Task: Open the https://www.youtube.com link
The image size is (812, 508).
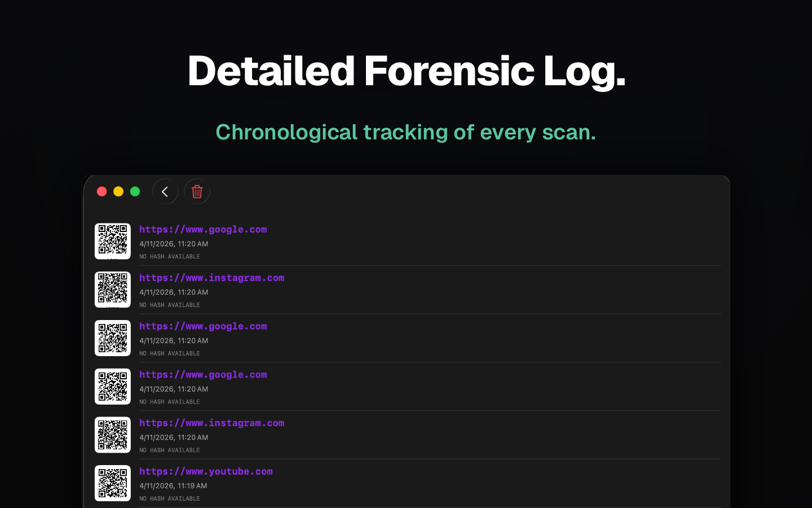Action: pos(206,471)
